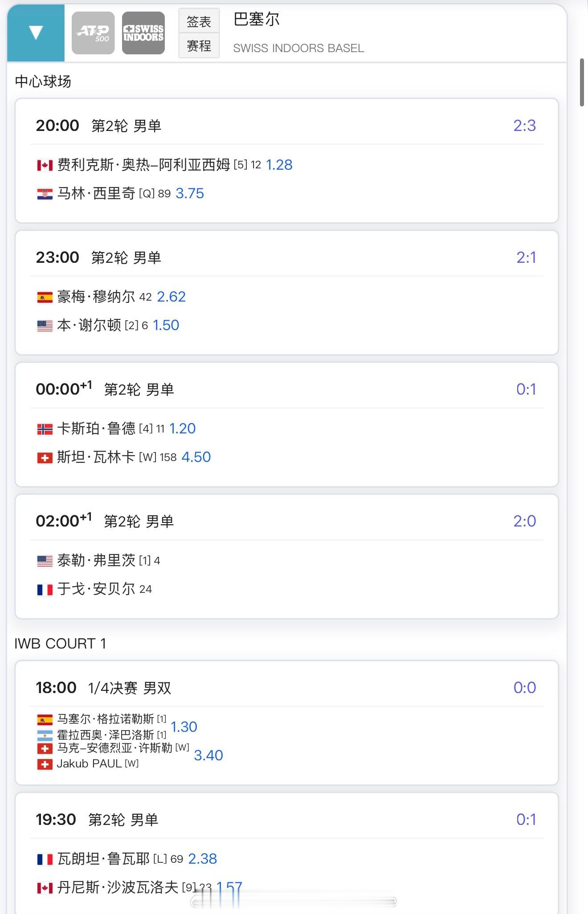
Task: Select odds 1.28 for 费利克斯·奥热-阿利亚西姆
Action: coord(279,165)
